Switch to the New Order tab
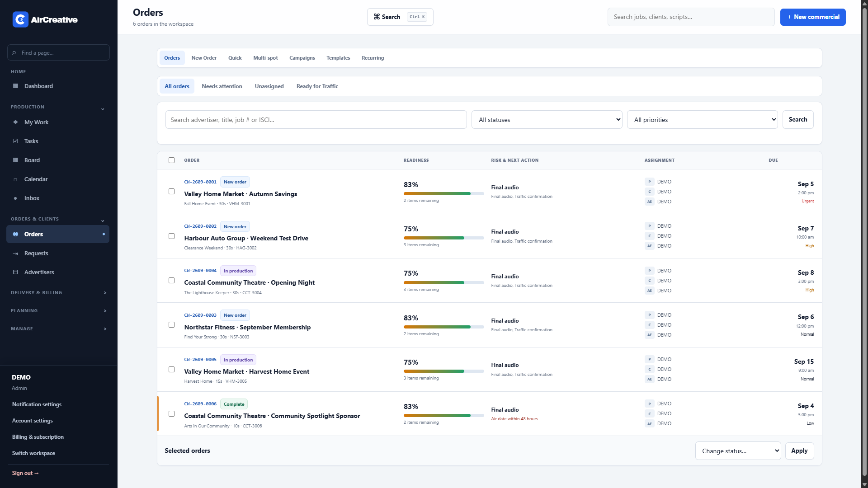868x488 pixels. (204, 58)
